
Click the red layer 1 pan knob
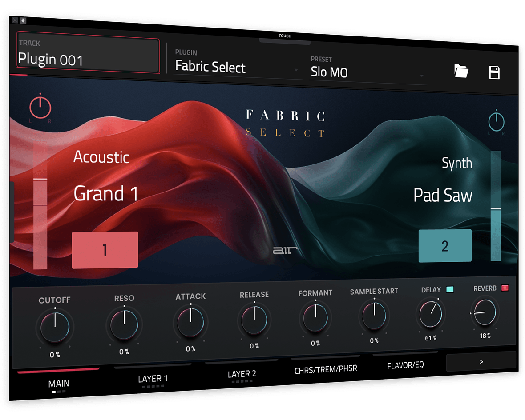coord(40,108)
